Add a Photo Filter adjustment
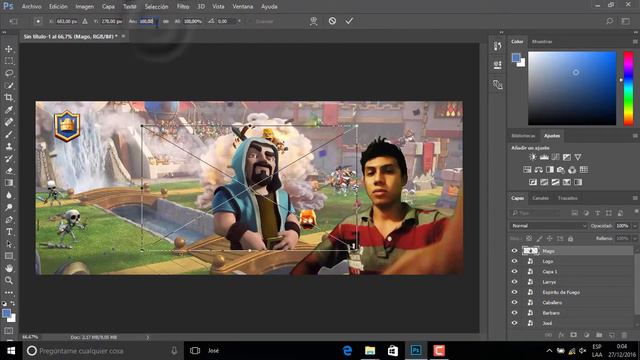Viewport: 640px width, 360px height. (561, 170)
